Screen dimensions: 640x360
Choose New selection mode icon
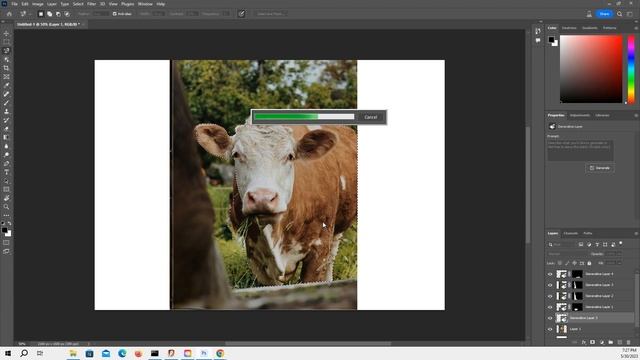pyautogui.click(x=41, y=14)
